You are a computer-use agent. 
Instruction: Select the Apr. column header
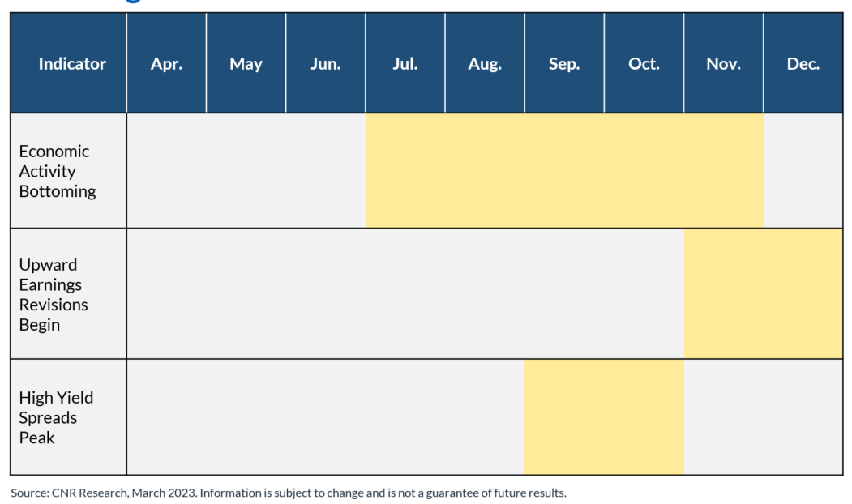(x=166, y=63)
